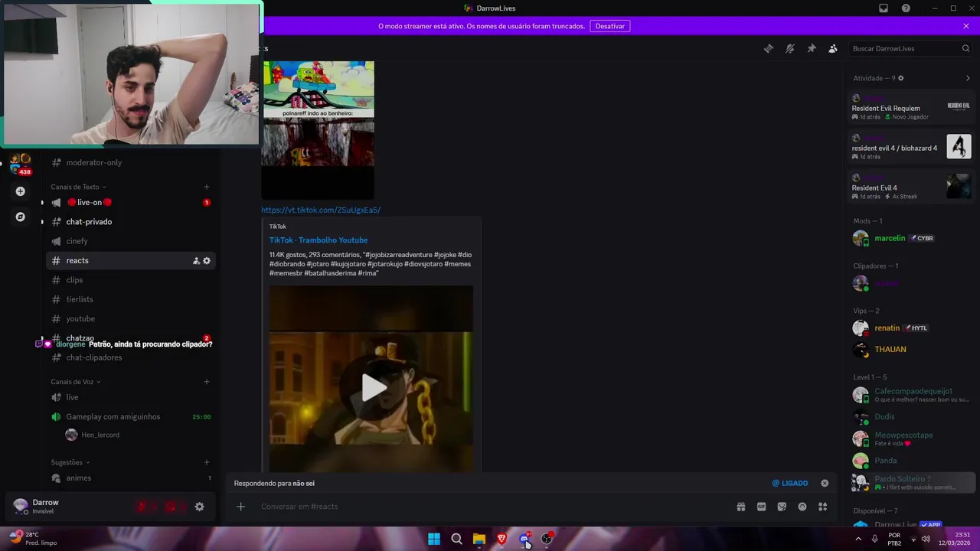
Task: Click Hen_lercord in voice channel
Action: 100,435
